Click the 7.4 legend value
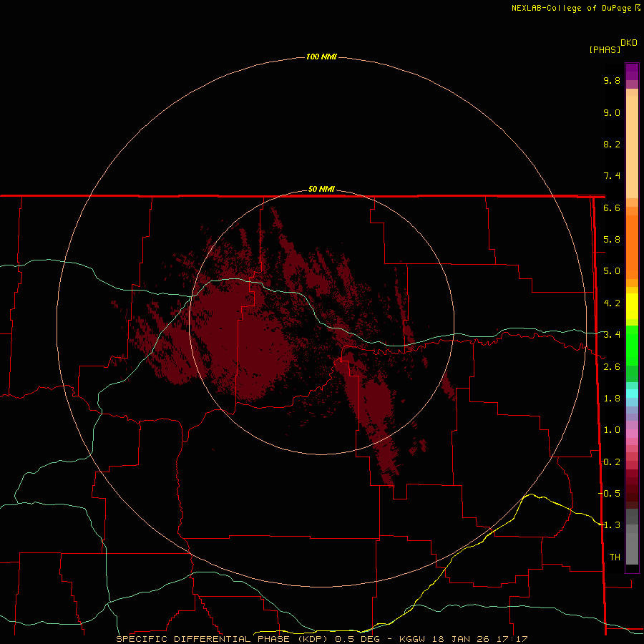 [612, 176]
